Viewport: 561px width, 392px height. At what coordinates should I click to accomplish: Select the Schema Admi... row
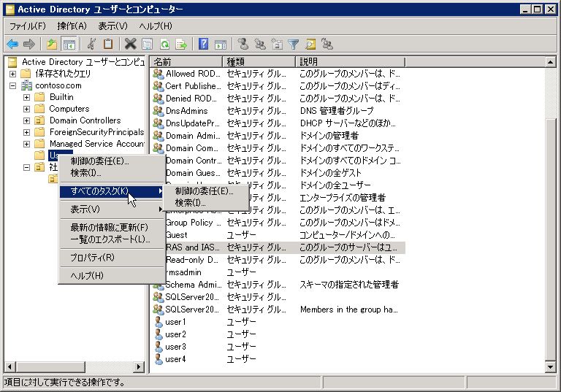(279, 285)
